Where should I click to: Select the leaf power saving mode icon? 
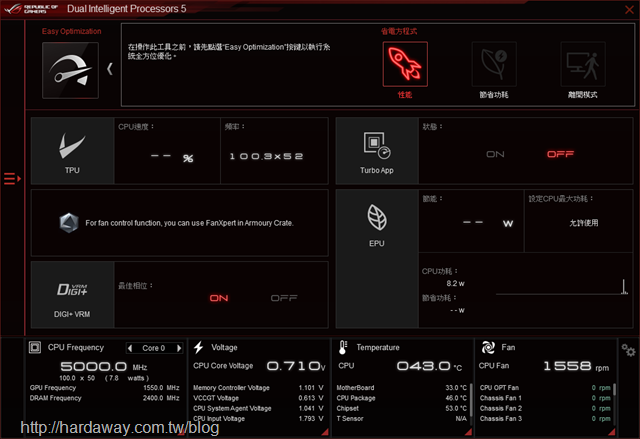pos(494,64)
